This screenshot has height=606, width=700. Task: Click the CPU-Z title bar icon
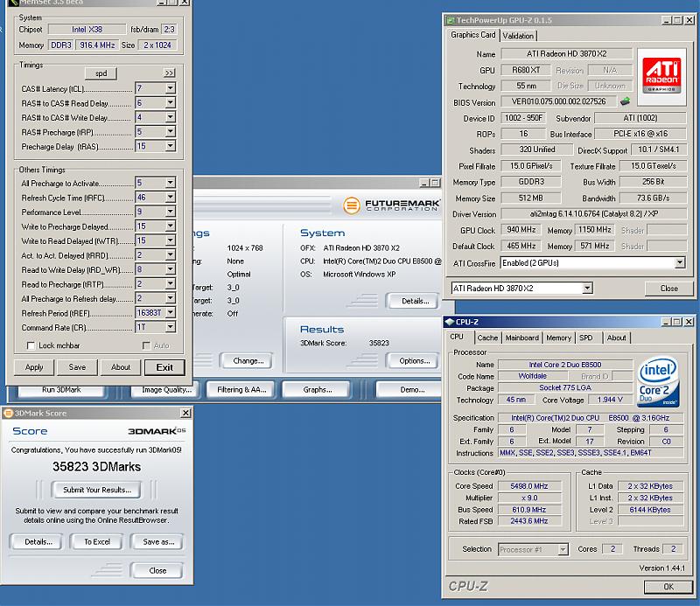click(x=450, y=322)
